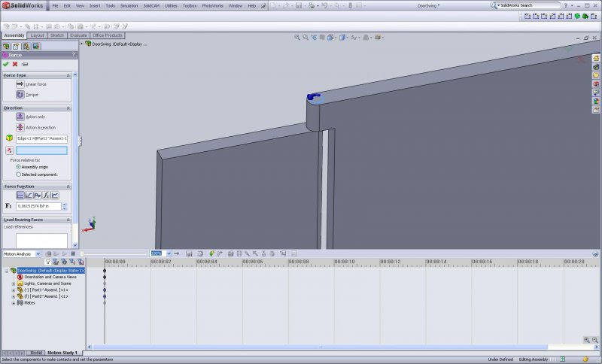Open the Motion Analysis study type dropdown
The image size is (602, 364).
(38, 254)
